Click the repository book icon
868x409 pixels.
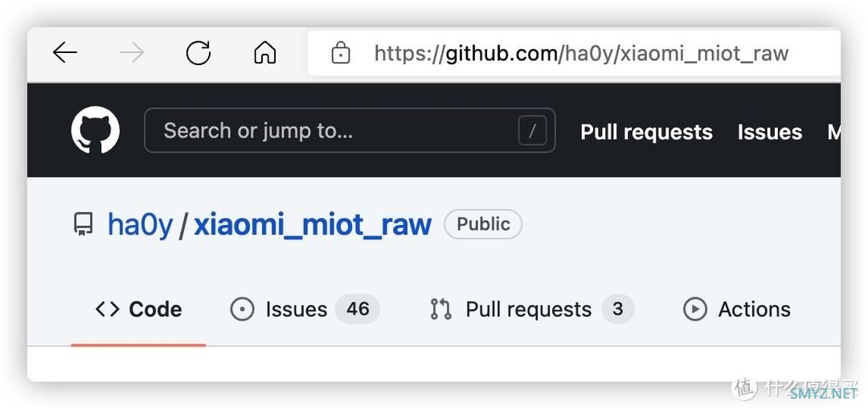[x=83, y=225]
